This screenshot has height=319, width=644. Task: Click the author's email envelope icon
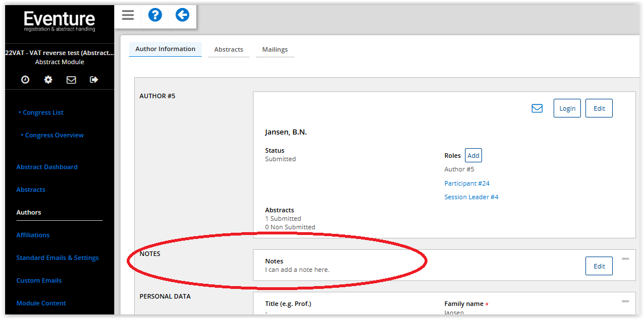pos(537,108)
